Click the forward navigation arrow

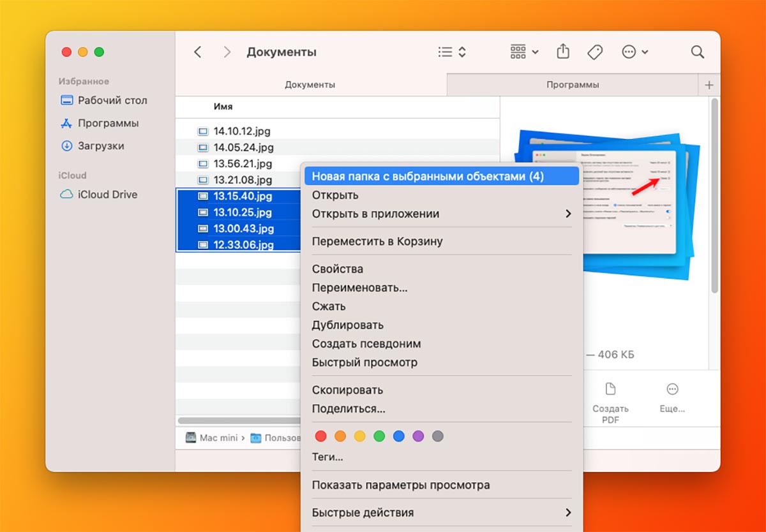[227, 52]
